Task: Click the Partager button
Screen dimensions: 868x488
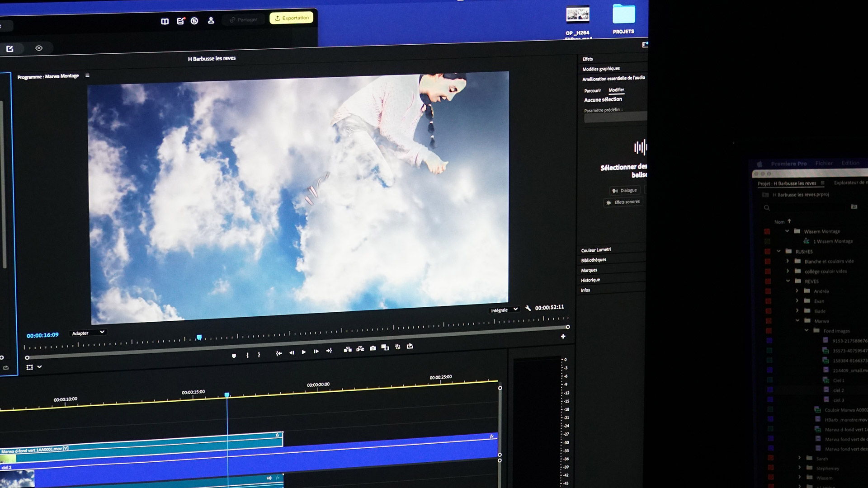Action: 243,20
